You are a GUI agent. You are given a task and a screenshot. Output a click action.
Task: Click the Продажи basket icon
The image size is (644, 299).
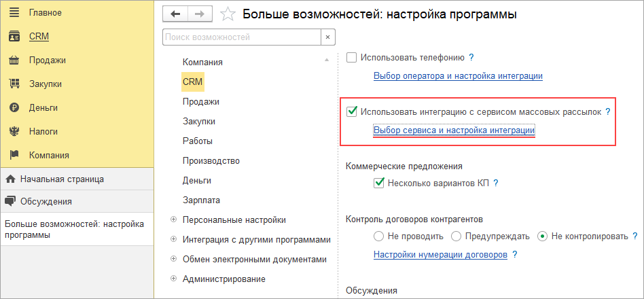click(13, 60)
